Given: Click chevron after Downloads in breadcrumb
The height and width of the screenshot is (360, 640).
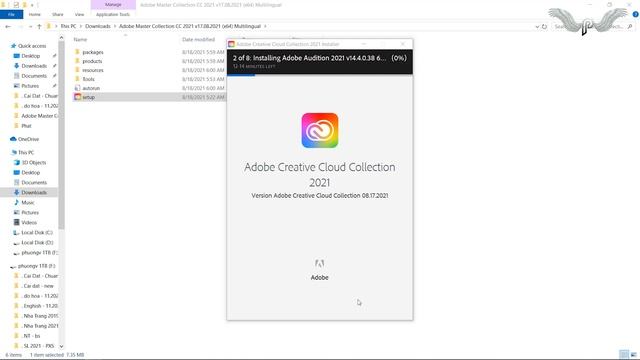Looking at the screenshot, I should coord(115,26).
